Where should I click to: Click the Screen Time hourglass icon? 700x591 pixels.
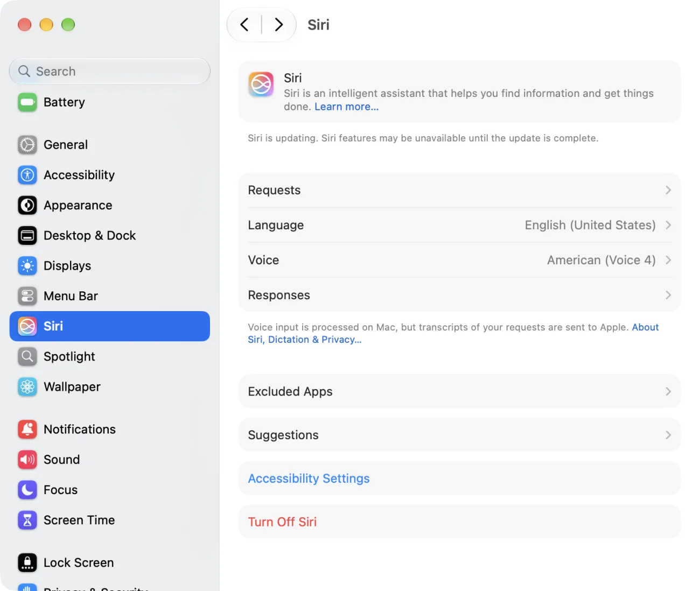coord(27,520)
